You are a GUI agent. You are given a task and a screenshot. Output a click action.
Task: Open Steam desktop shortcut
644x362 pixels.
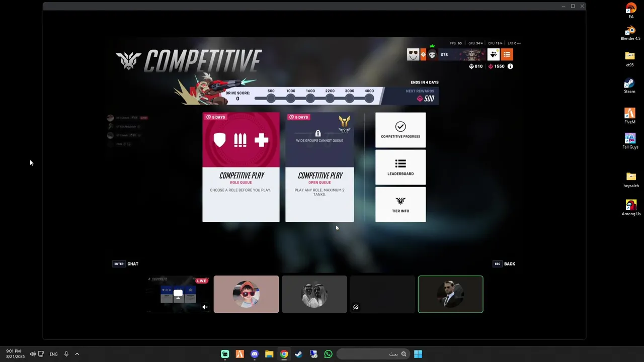click(x=630, y=86)
